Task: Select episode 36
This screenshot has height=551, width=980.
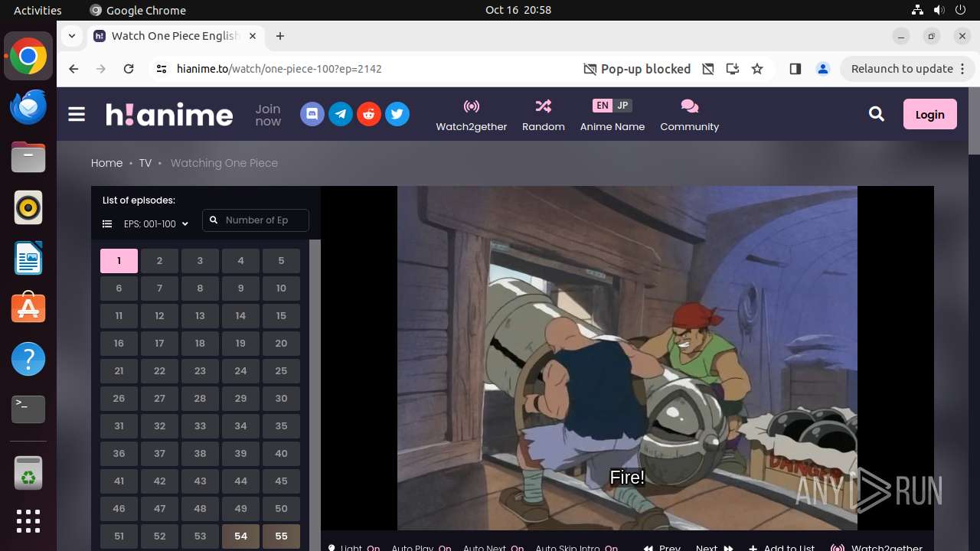Action: pos(119,454)
